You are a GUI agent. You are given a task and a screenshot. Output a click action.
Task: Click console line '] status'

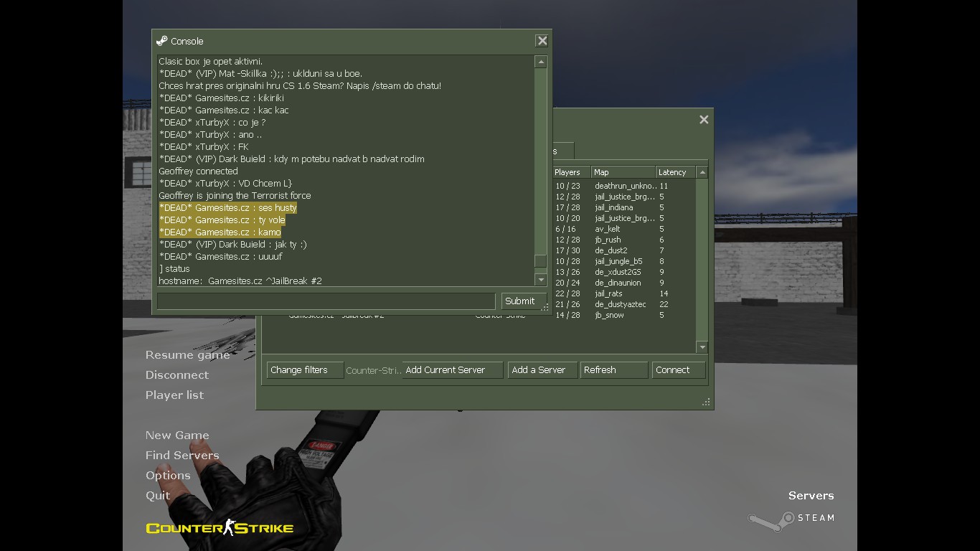click(x=174, y=269)
